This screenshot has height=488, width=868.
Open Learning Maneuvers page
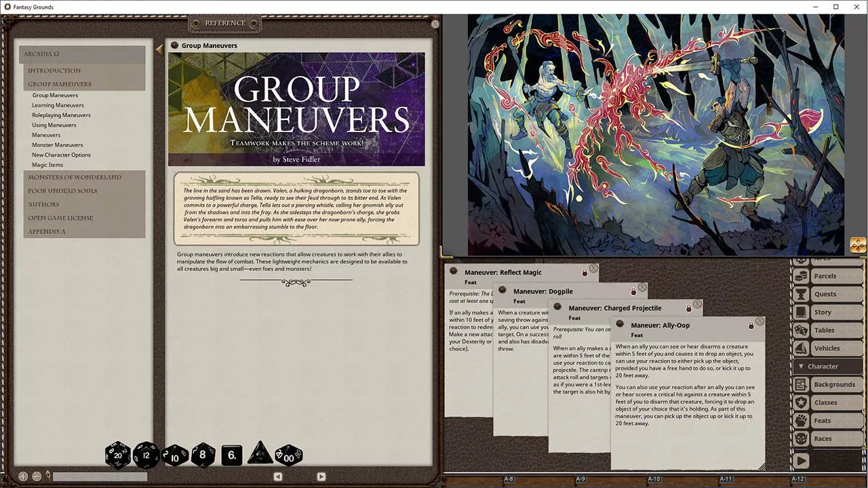(58, 105)
